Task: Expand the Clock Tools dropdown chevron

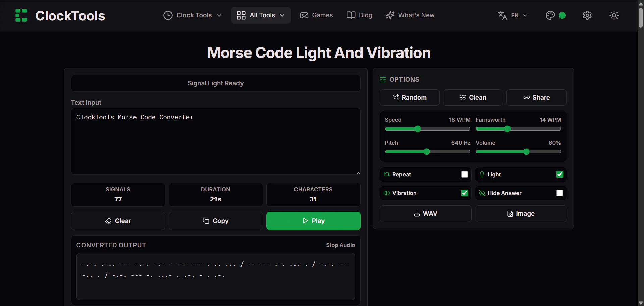Action: (x=219, y=15)
